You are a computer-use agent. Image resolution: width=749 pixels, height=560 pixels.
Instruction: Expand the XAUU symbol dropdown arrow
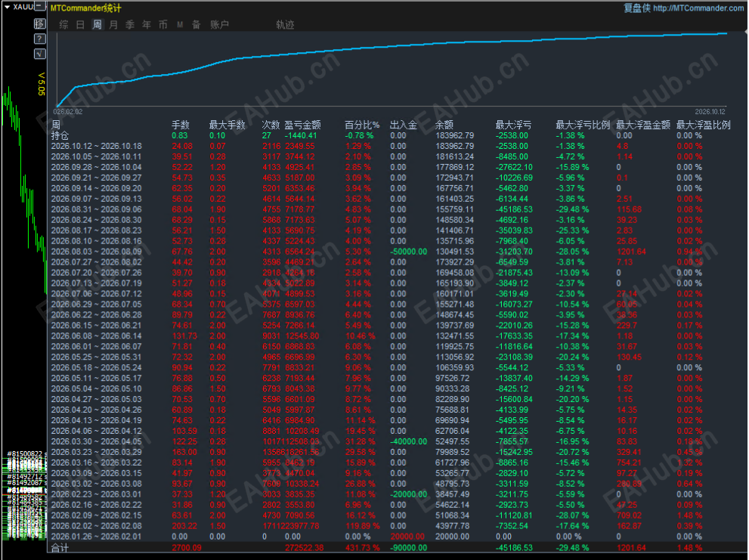7,7
